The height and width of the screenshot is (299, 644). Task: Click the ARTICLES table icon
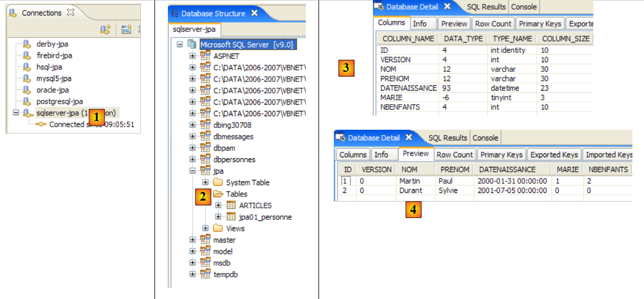[231, 205]
